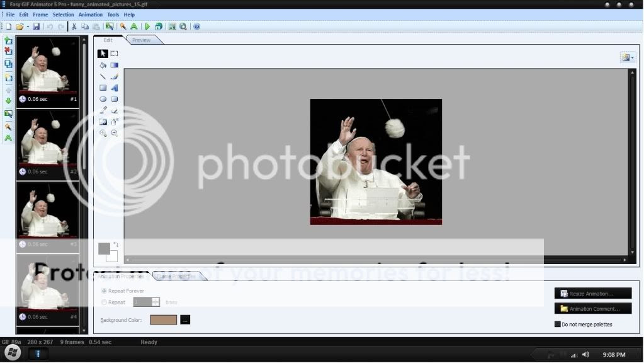Open the wizard wand icon in the top toolbar
Screen dimensions: 644x363
pyautogui.click(x=123, y=26)
